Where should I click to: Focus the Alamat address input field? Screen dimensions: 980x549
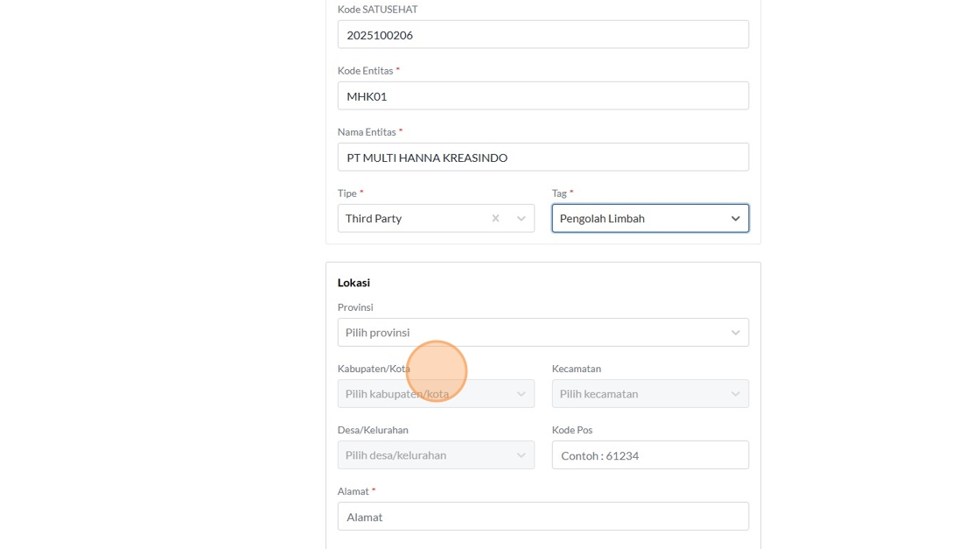coord(542,517)
